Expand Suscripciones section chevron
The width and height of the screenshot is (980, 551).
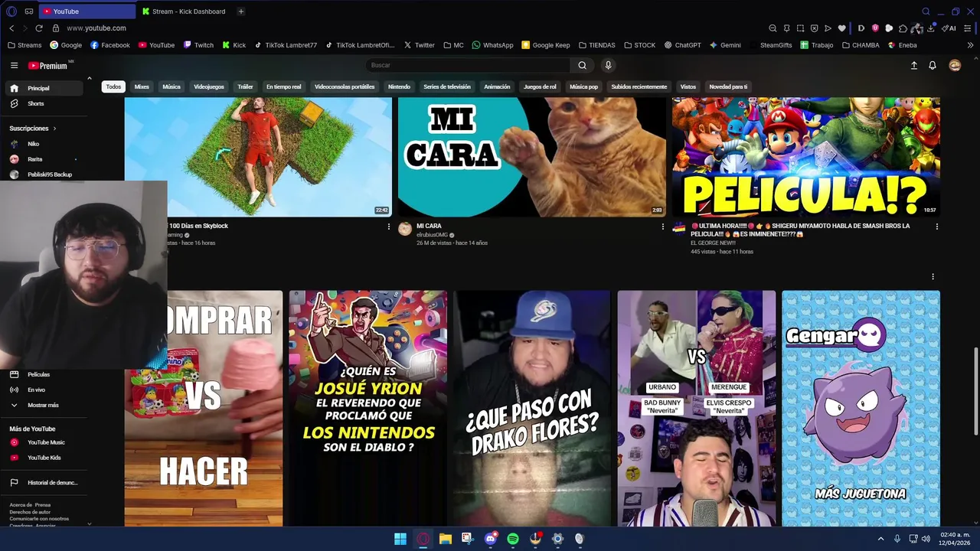[x=55, y=129]
